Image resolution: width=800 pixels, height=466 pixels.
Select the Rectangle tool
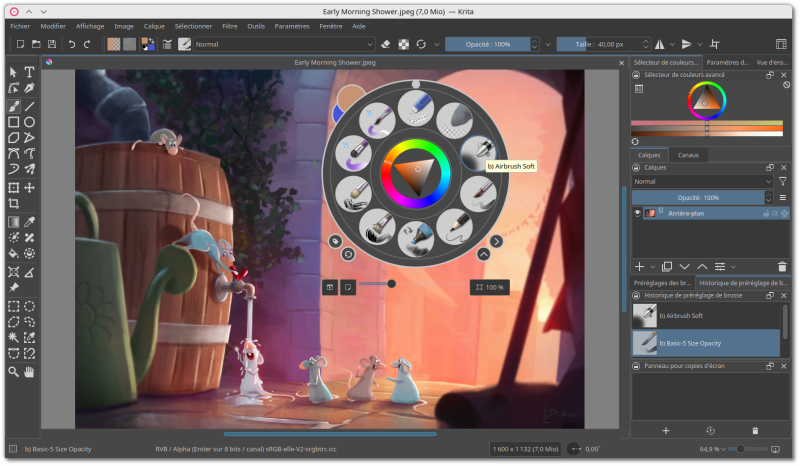tap(14, 122)
